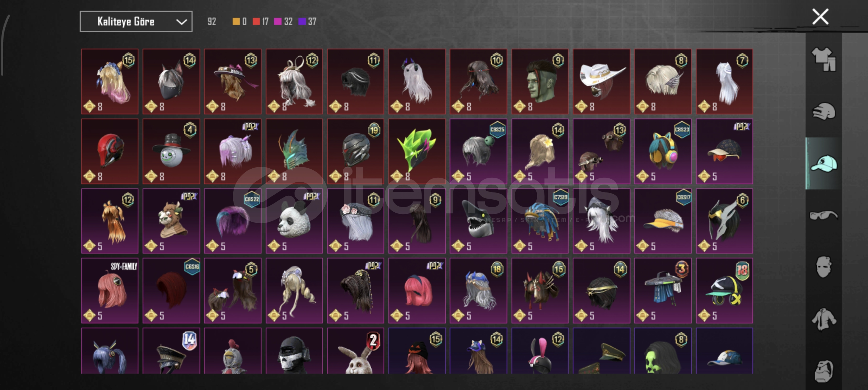Select the SPY×FAMILY pink hair item
Image resolution: width=868 pixels, height=390 pixels.
click(110, 291)
